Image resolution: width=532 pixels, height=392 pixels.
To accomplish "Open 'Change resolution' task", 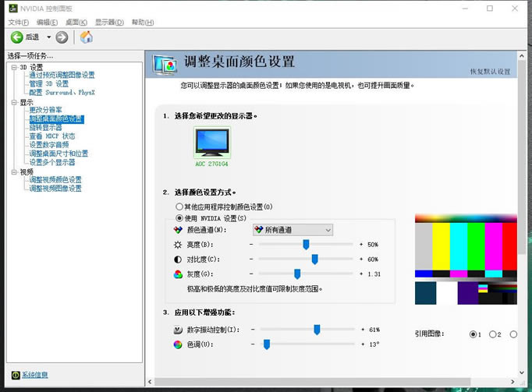I will 45,110.
